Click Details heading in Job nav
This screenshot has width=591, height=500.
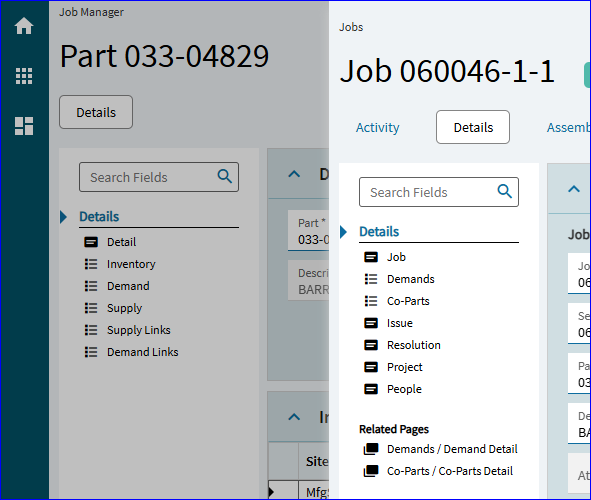379,232
